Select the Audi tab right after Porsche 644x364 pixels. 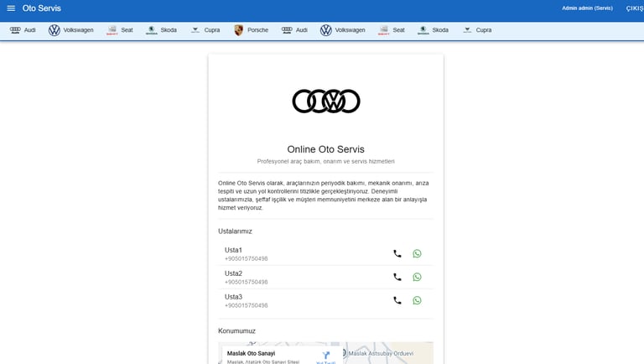click(294, 30)
